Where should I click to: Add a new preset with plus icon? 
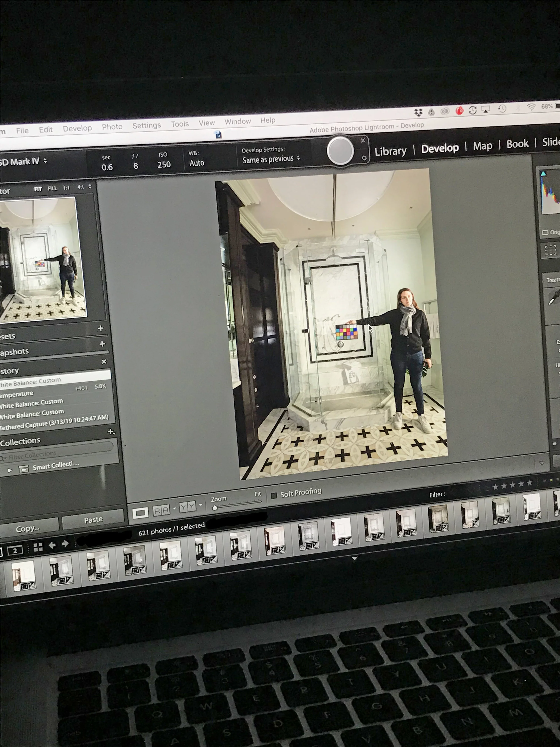click(101, 328)
